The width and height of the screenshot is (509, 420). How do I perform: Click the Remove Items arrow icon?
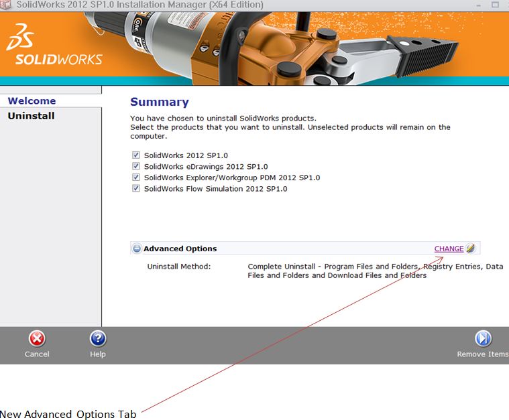[483, 338]
